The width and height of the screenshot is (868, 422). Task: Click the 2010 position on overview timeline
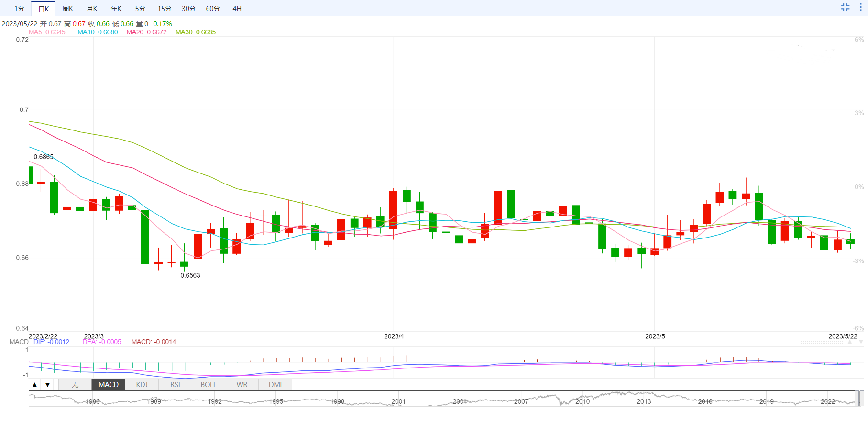582,401
